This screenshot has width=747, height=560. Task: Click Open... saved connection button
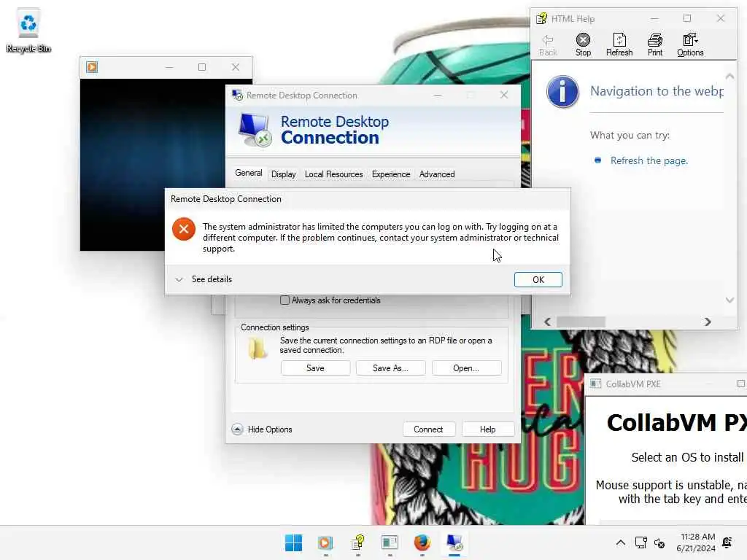(466, 368)
